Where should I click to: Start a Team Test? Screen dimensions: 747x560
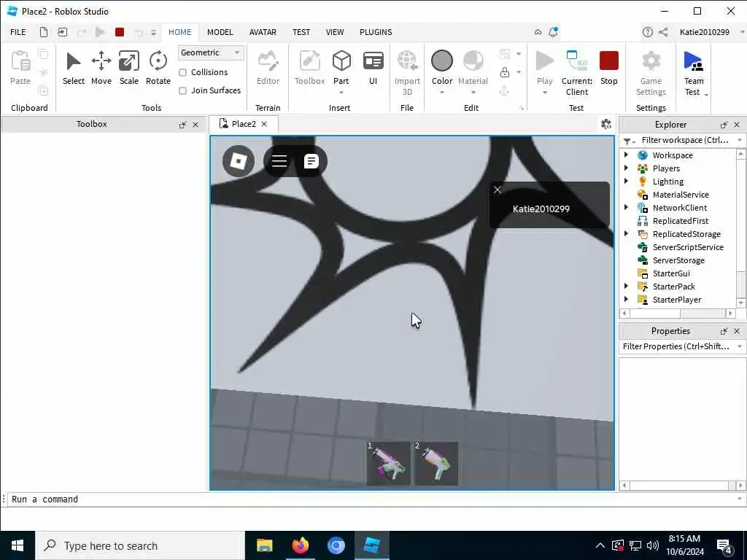(694, 73)
